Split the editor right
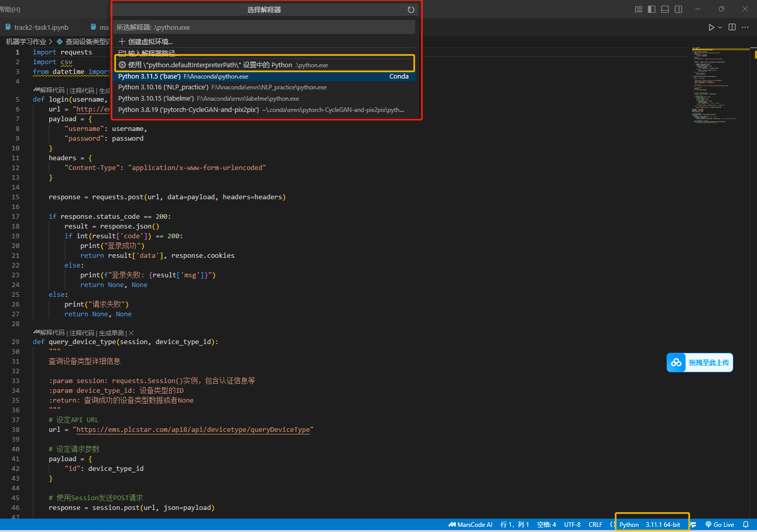This screenshot has width=757, height=532. click(732, 27)
